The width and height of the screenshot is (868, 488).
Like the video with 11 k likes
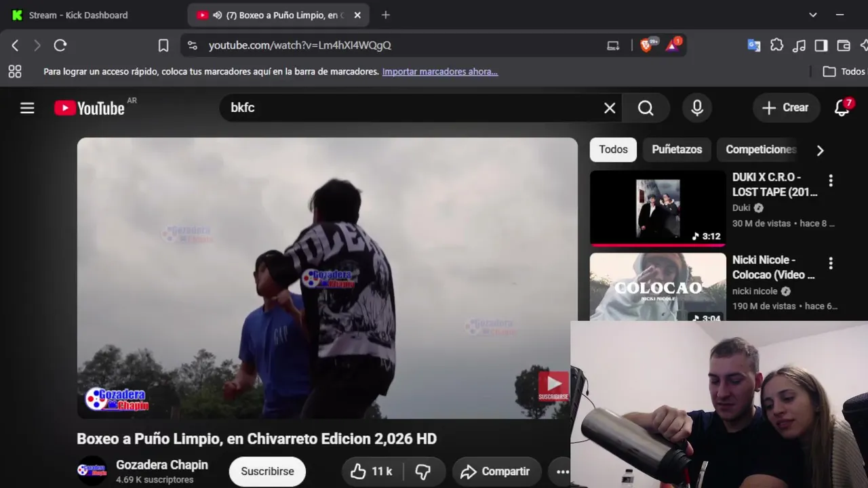[372, 471]
